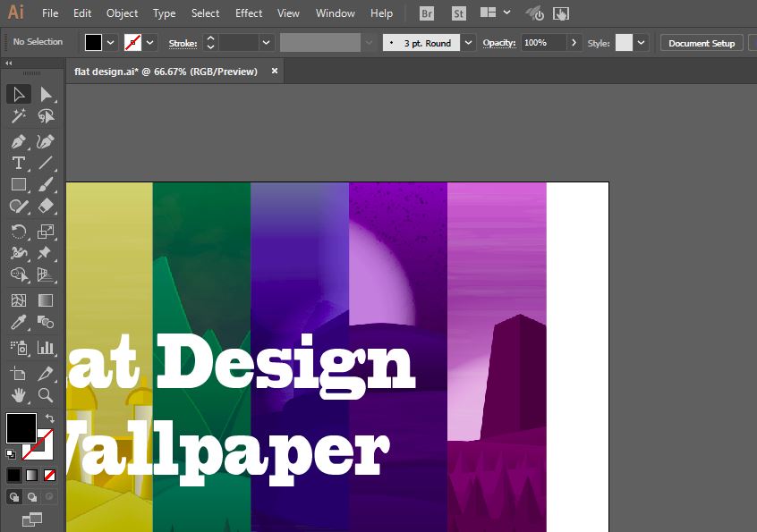Viewport: 757px width, 532px height.
Task: Select the Direct Selection tool
Action: click(47, 93)
